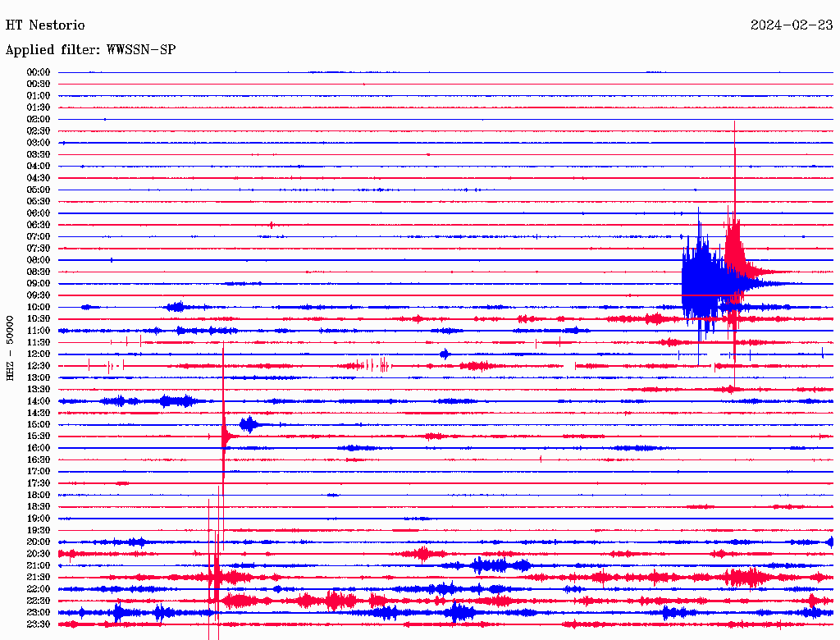Click the 08:00 time label
The image size is (840, 640).
39,260
